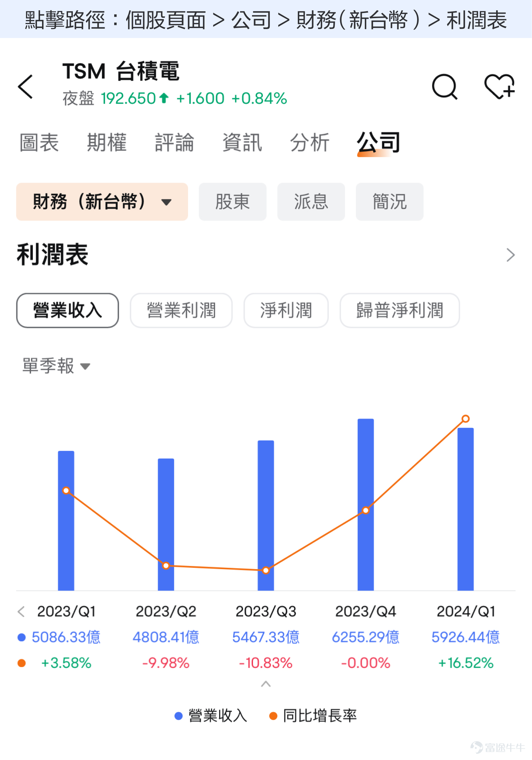Tap the back arrow icon
The image size is (532, 760).
(25, 87)
